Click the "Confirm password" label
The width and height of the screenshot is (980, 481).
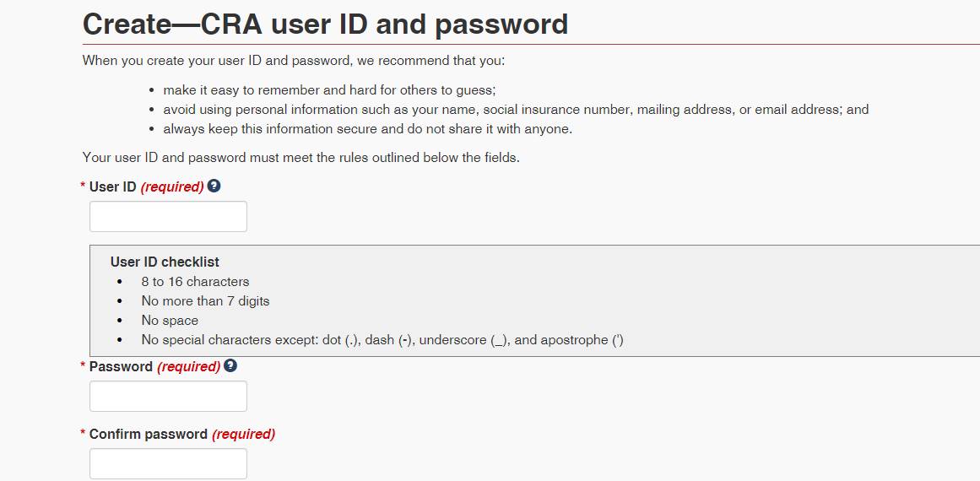click(148, 435)
